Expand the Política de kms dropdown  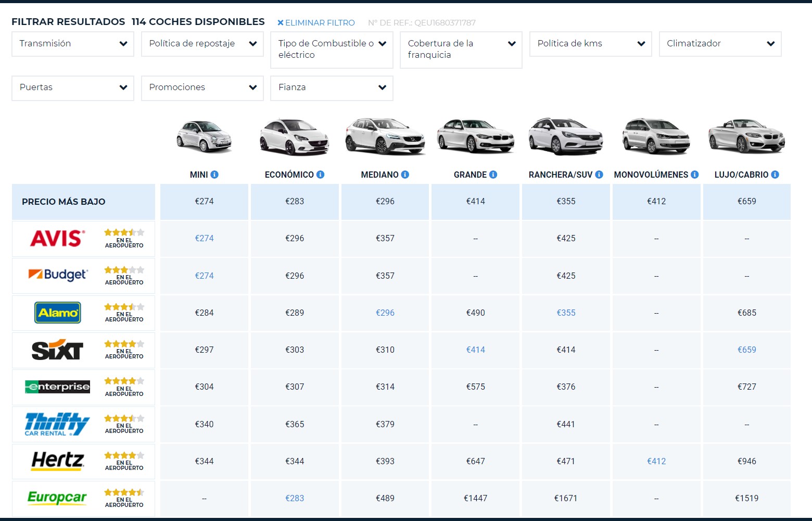coord(591,44)
